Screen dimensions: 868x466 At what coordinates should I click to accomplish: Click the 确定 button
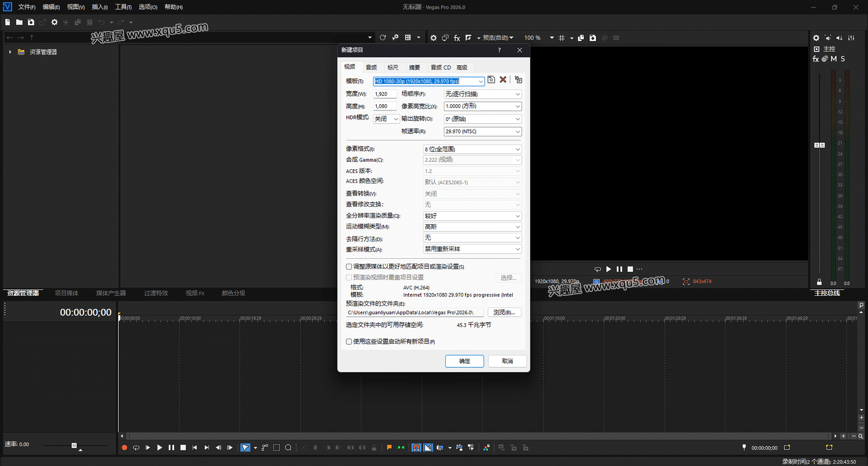pyautogui.click(x=465, y=361)
